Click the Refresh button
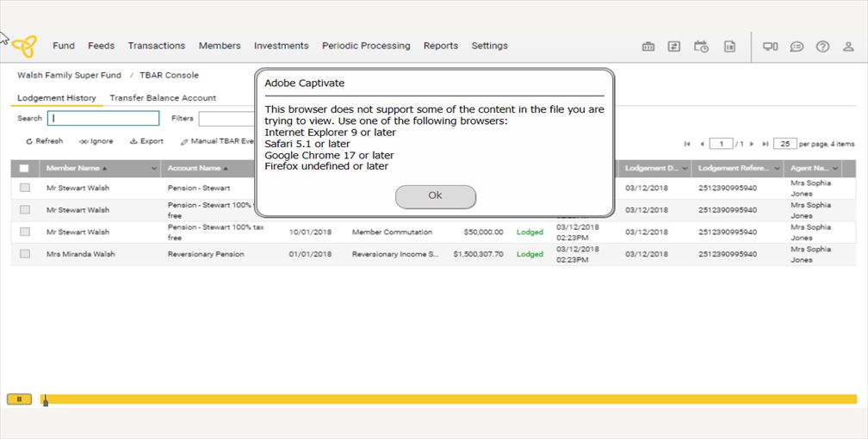 click(x=44, y=141)
